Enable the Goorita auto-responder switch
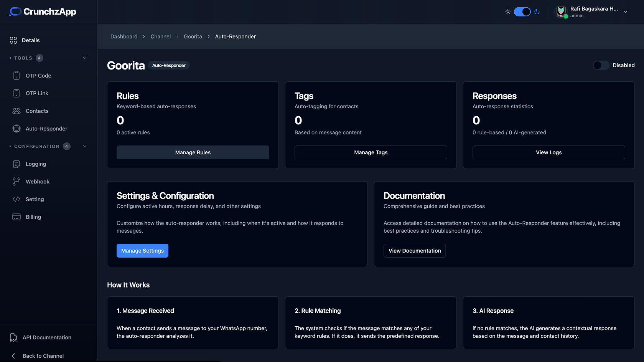This screenshot has width=644, height=362. tap(601, 65)
